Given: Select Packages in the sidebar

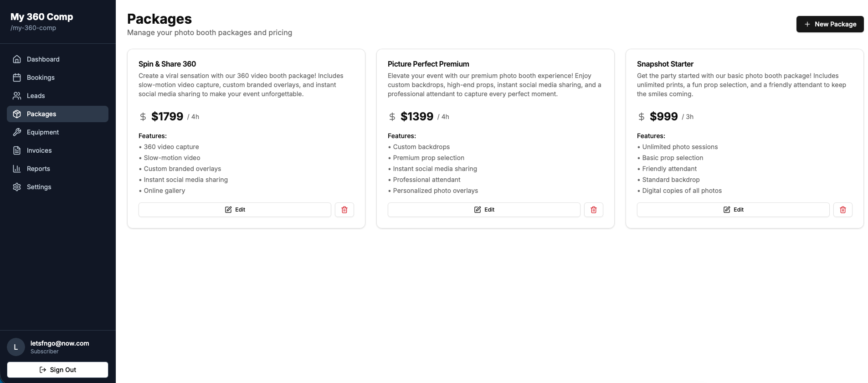Looking at the screenshot, I should [x=41, y=114].
